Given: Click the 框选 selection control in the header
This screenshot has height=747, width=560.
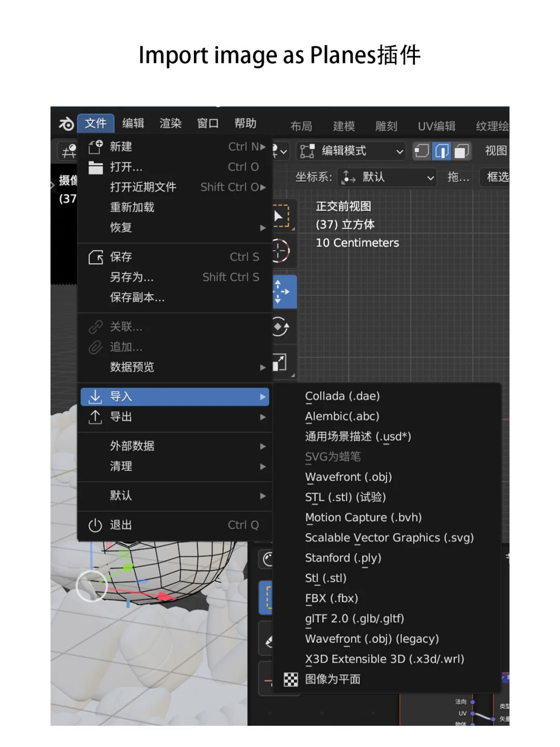Looking at the screenshot, I should tap(497, 177).
